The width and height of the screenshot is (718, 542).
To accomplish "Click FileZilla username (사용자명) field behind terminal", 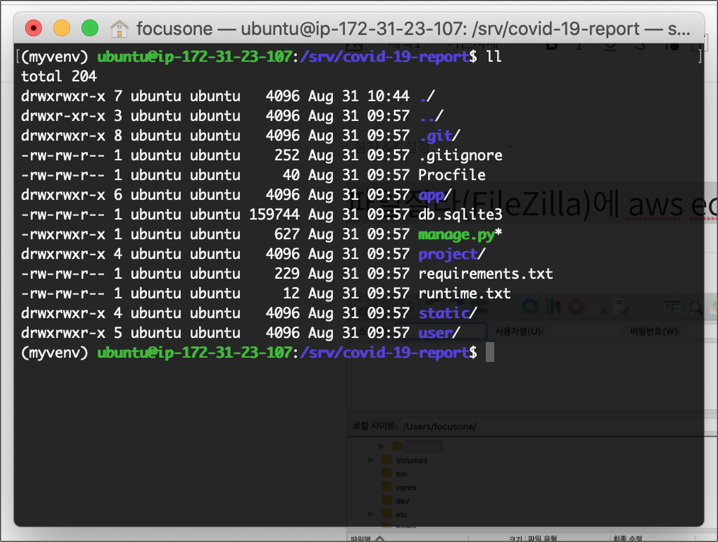I will tap(585, 331).
